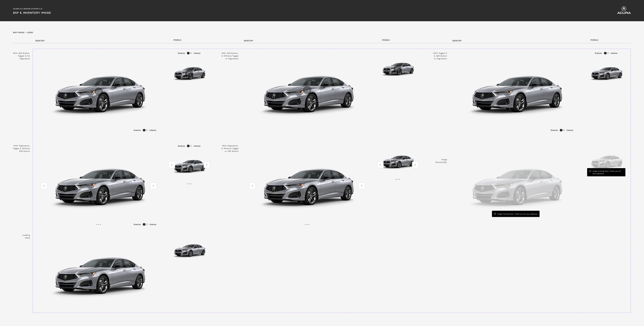Viewport: 644px width, 326px height.
Task: Flip desktop Exterior/Interior toggle under third-column large car
Action: tap(562, 130)
